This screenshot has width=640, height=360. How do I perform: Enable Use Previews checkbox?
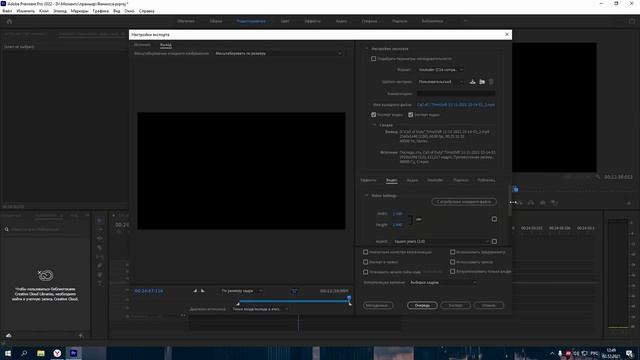click(x=453, y=252)
